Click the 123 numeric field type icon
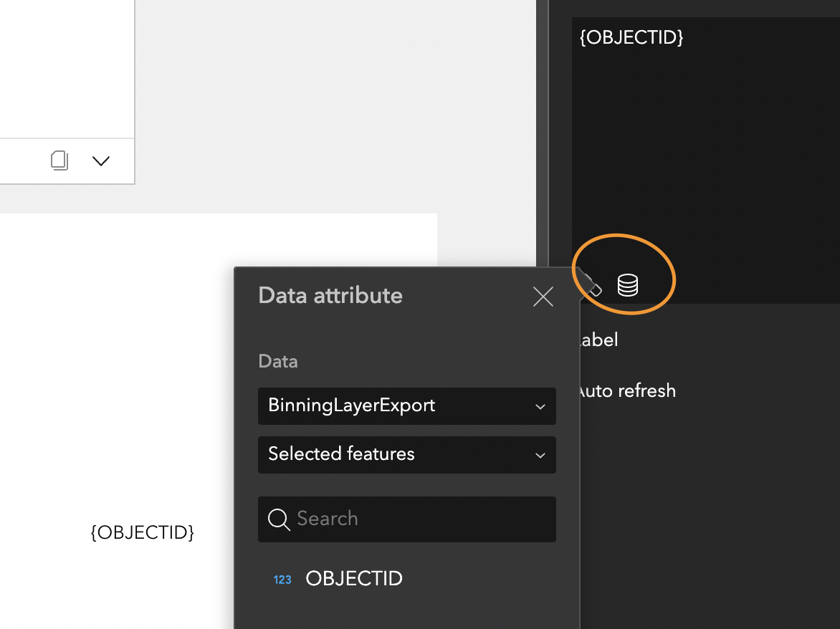Image resolution: width=840 pixels, height=629 pixels. click(x=282, y=580)
